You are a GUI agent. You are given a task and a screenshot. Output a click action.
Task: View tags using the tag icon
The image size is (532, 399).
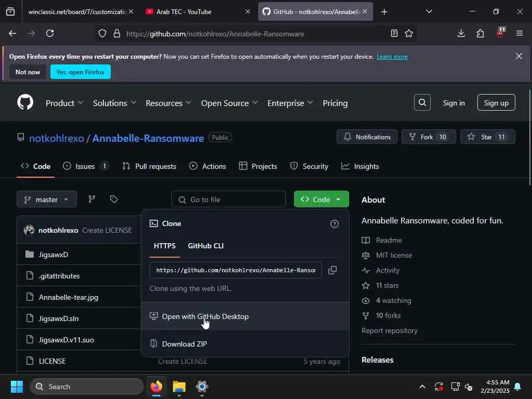(114, 199)
